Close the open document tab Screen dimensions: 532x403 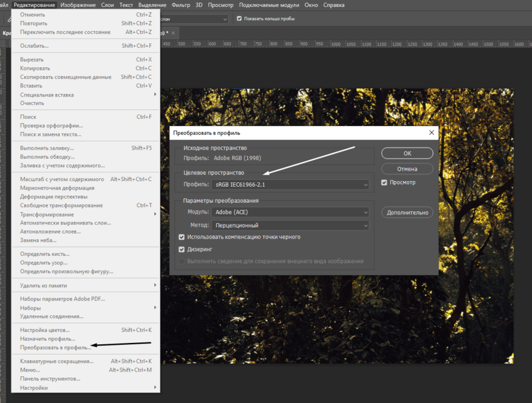click(173, 33)
